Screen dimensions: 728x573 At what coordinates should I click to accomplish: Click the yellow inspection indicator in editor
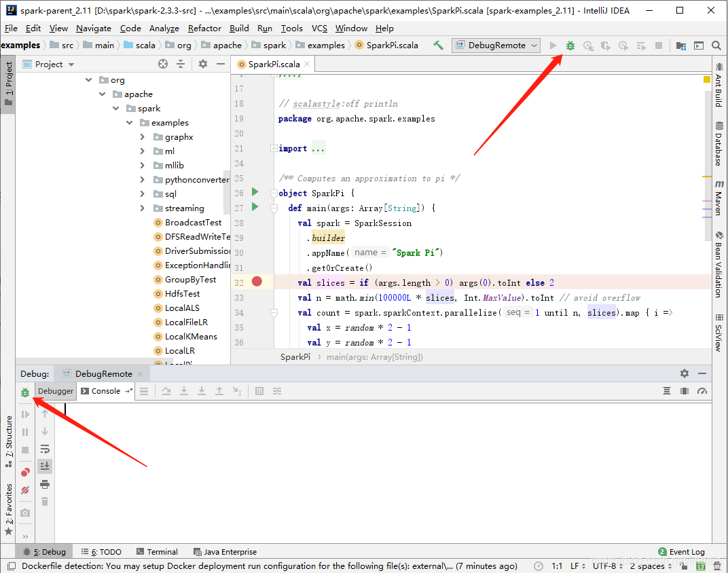(x=707, y=79)
